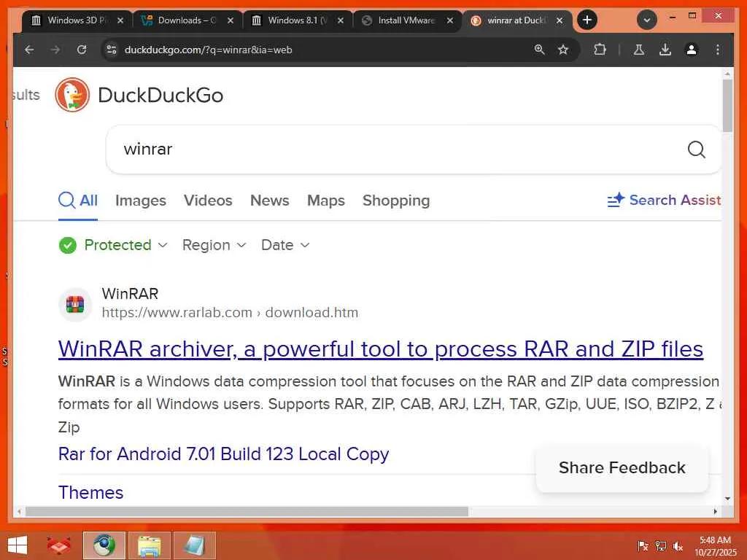The height and width of the screenshot is (560, 747).
Task: Show browser downloads
Action: [x=665, y=50]
